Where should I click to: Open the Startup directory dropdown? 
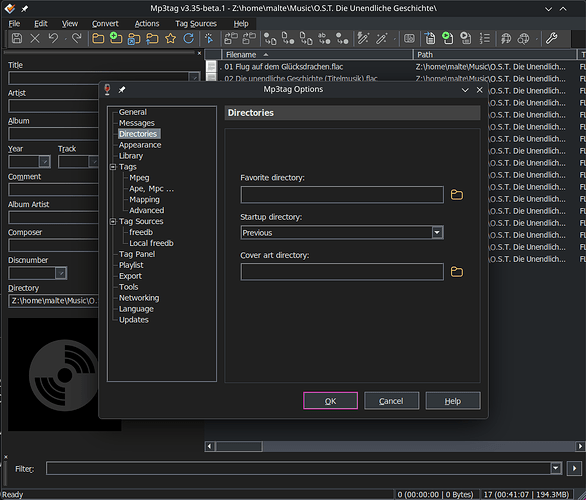437,232
